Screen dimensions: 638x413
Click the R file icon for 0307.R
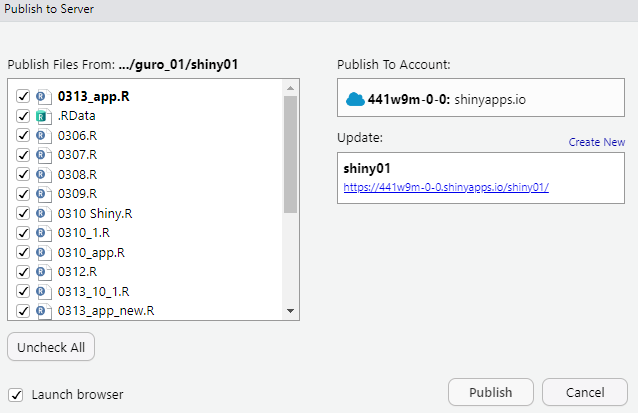tap(44, 155)
